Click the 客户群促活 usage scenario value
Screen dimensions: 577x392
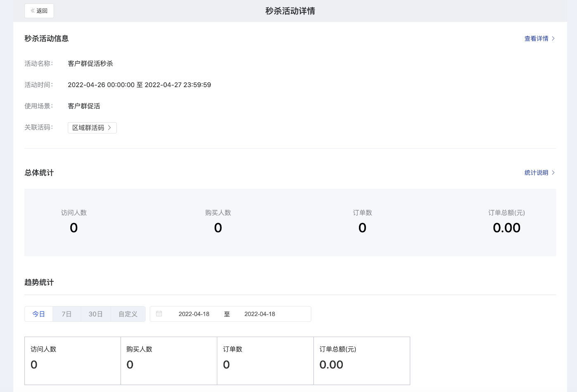point(84,106)
